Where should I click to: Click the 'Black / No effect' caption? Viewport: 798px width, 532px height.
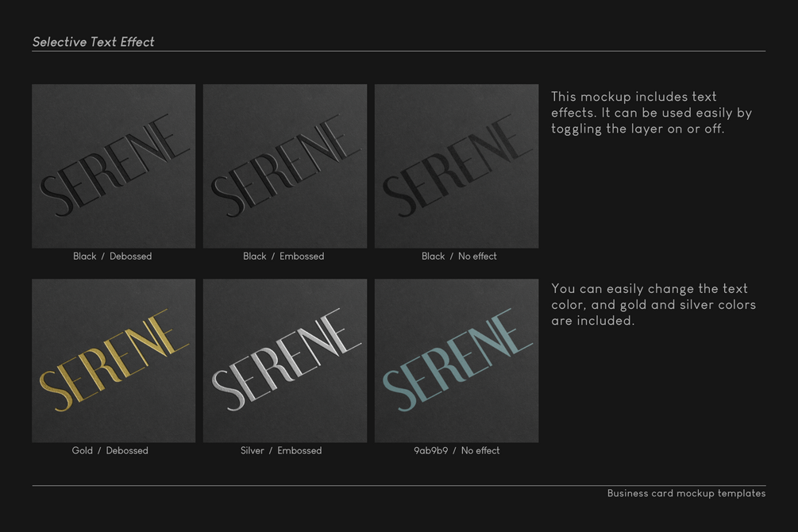click(459, 256)
